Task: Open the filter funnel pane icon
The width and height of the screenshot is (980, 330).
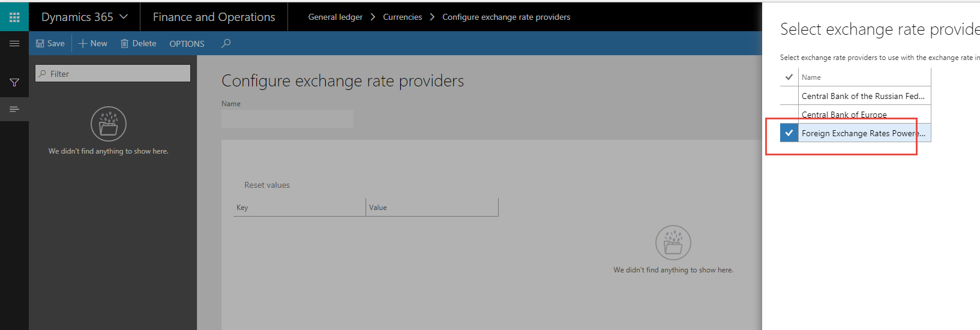Action: pos(14,82)
